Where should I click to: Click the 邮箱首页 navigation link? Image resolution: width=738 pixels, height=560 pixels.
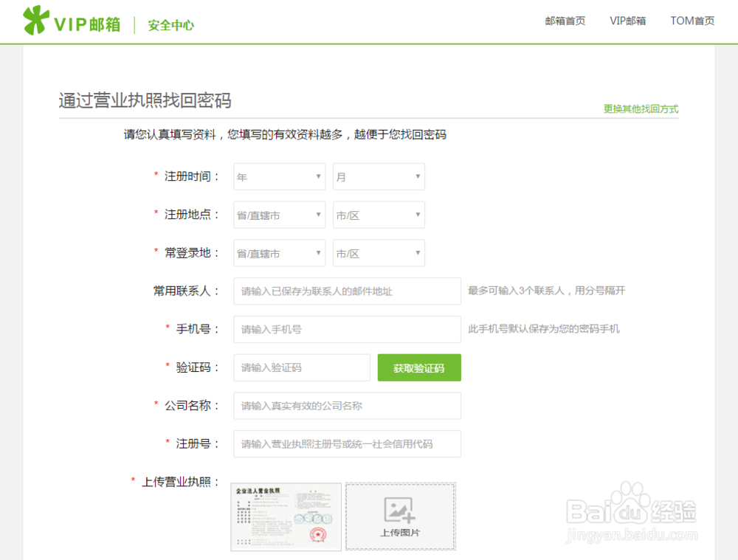point(564,21)
